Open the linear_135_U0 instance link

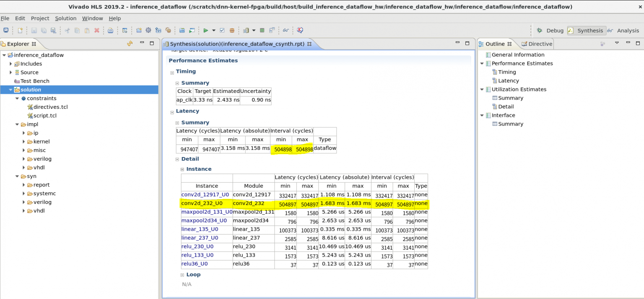200,229
